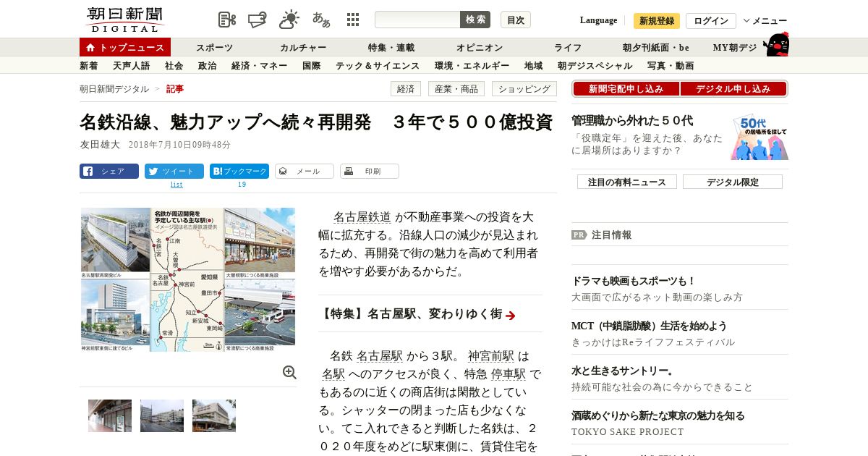868x456 pixels.
Task: Open ドラマも映画もスポーツも！ promo link
Action: tap(634, 281)
